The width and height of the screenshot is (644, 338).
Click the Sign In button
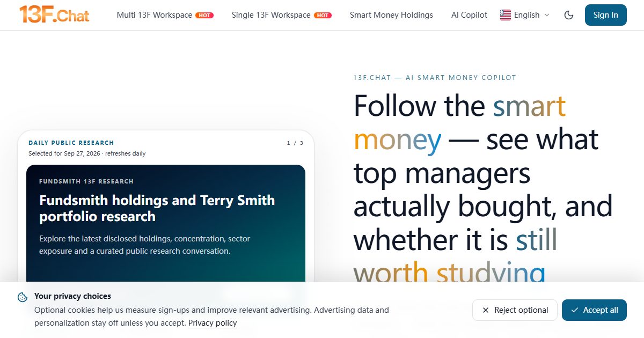coord(606,15)
